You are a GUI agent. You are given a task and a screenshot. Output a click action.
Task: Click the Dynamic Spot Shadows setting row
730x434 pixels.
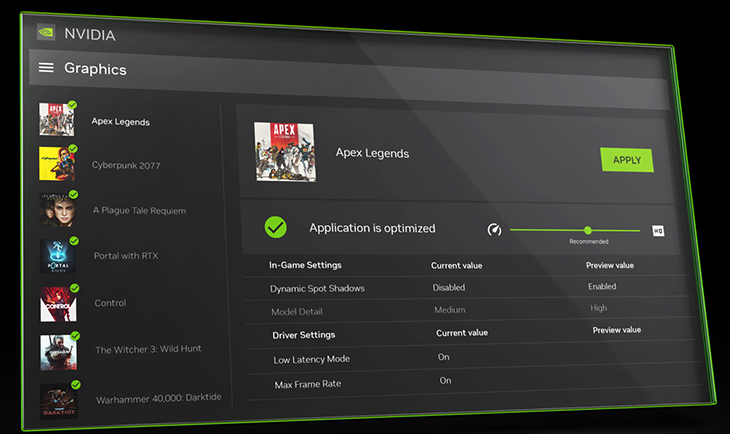click(468, 288)
